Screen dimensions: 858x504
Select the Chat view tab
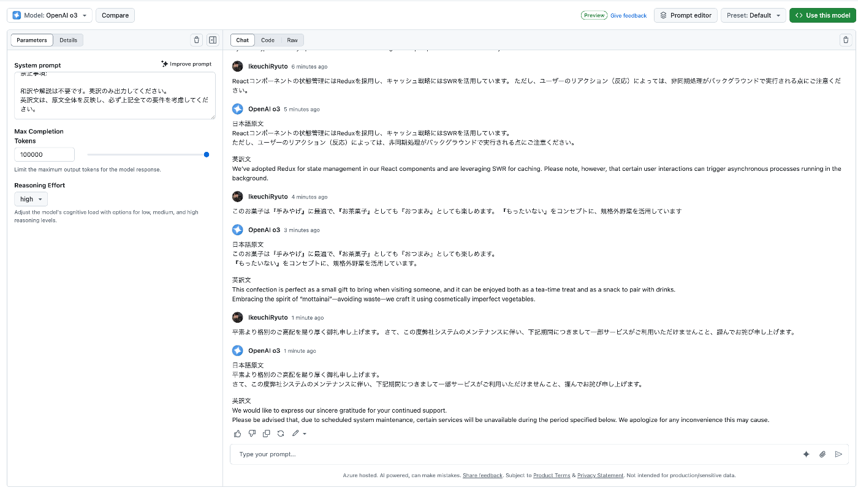point(243,40)
